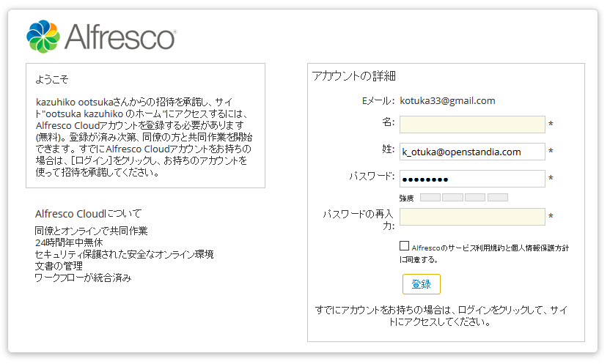Click the Alfresco flower logo icon

(x=43, y=37)
